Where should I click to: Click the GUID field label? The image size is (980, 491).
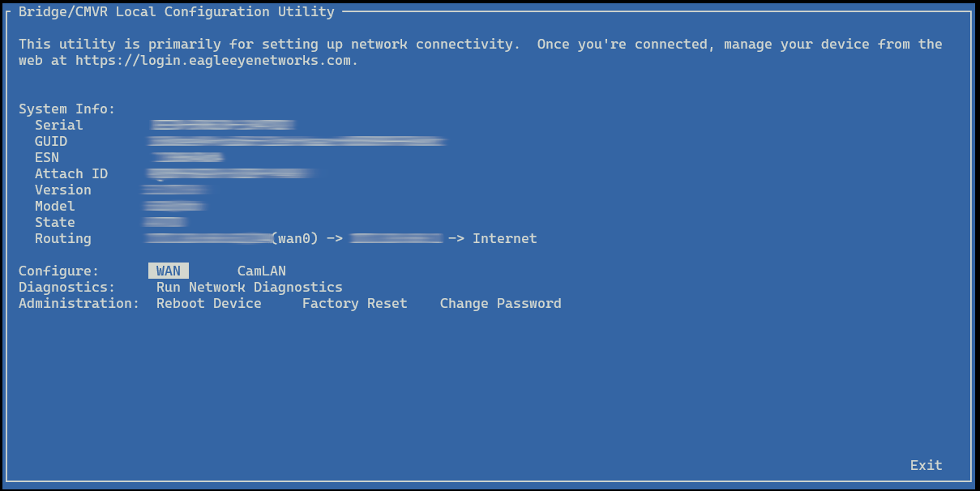pos(51,141)
